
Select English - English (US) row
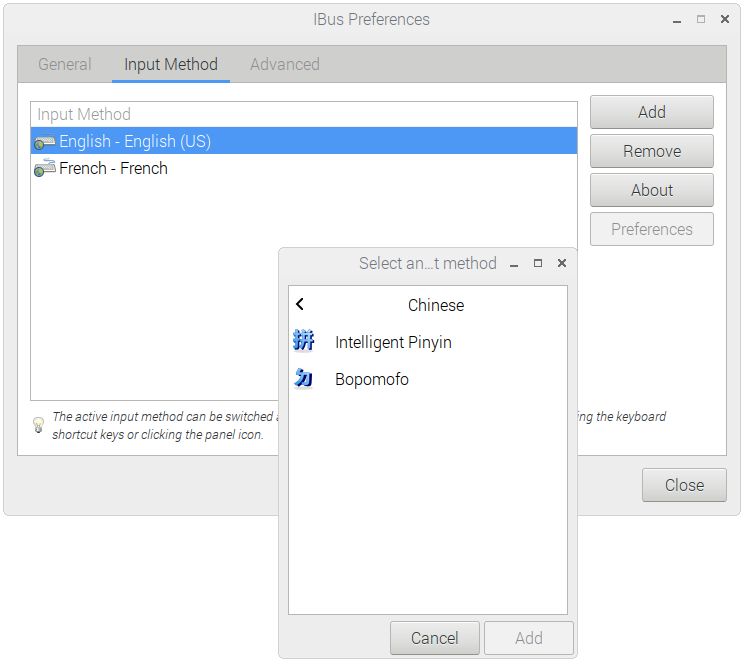pyautogui.click(x=304, y=141)
